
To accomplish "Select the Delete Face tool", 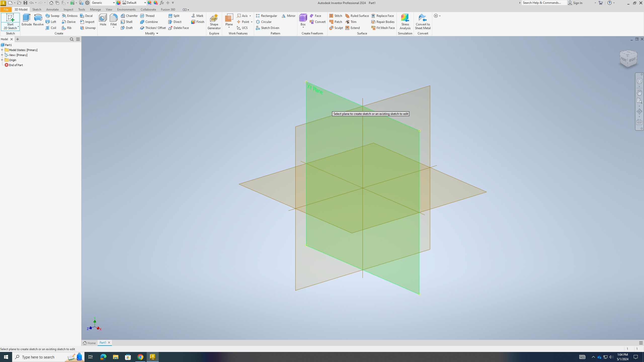I will coord(179,28).
